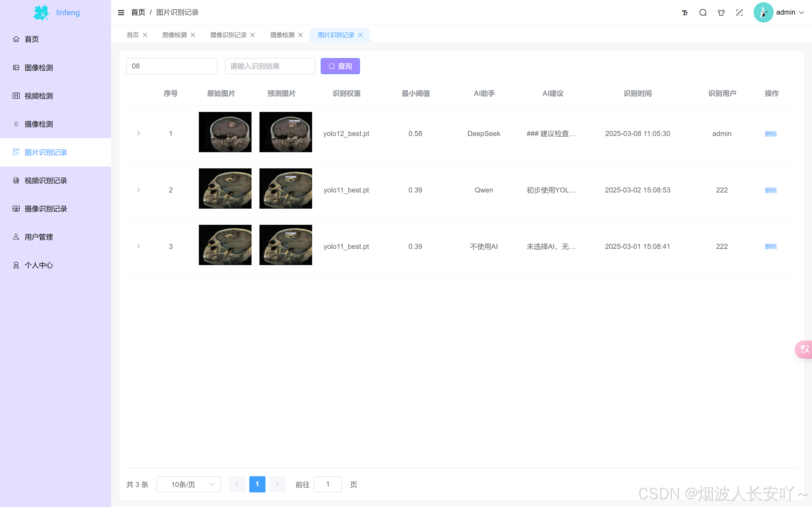Viewport: 812px width, 507px height.
Task: Open 视频检测 in sidebar
Action: [39, 96]
